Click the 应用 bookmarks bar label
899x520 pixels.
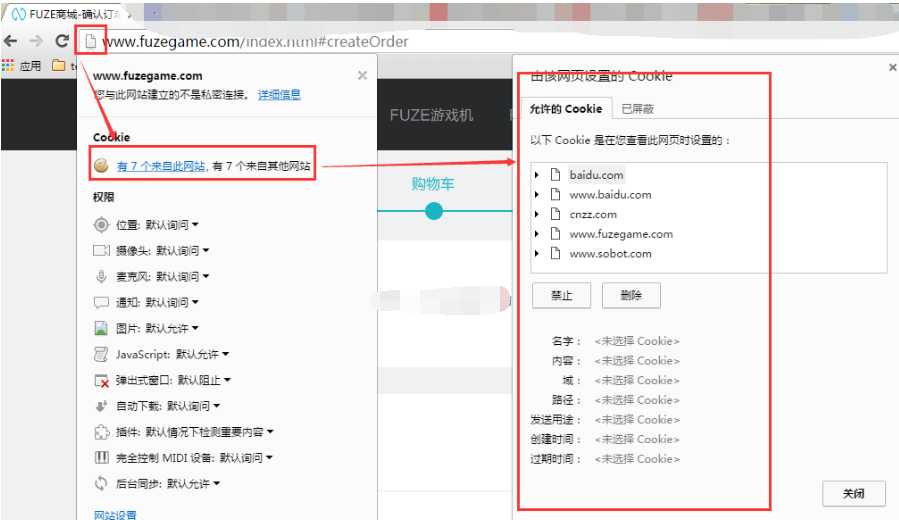click(30, 65)
